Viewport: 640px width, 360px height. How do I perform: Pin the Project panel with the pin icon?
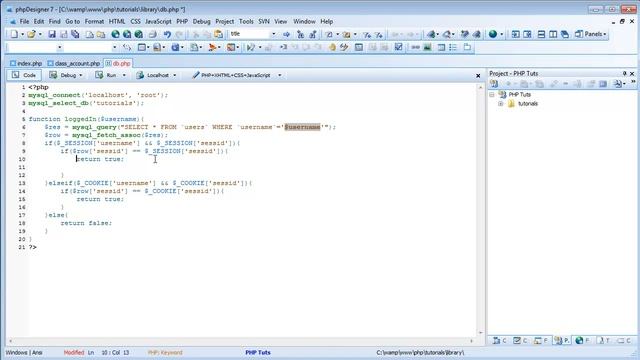click(x=624, y=73)
